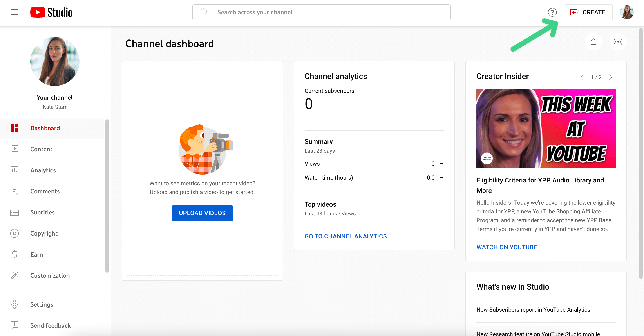Go to previous Creator Insider card
The width and height of the screenshot is (644, 336).
click(582, 77)
